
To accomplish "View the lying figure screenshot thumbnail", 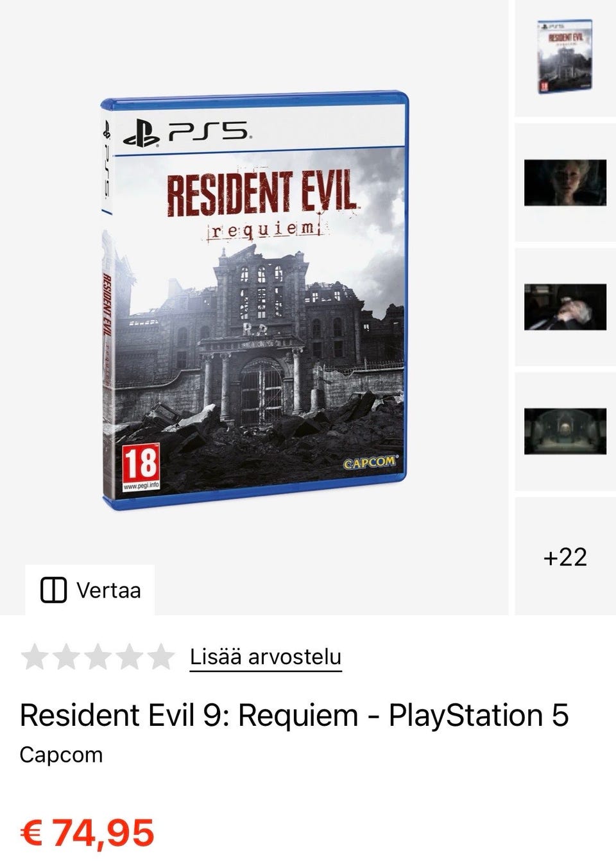I will [565, 307].
